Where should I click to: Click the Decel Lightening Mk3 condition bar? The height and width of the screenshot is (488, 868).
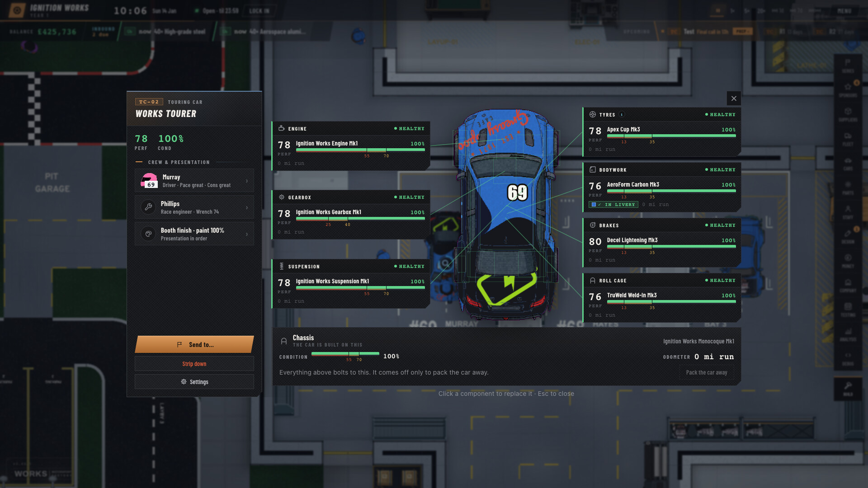671,246
